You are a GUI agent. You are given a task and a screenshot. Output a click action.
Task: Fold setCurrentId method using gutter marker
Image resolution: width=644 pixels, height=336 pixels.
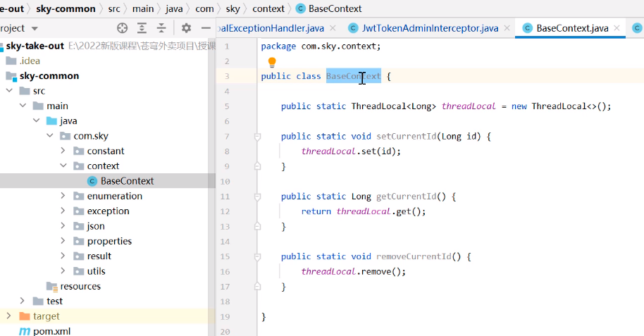[257, 137]
